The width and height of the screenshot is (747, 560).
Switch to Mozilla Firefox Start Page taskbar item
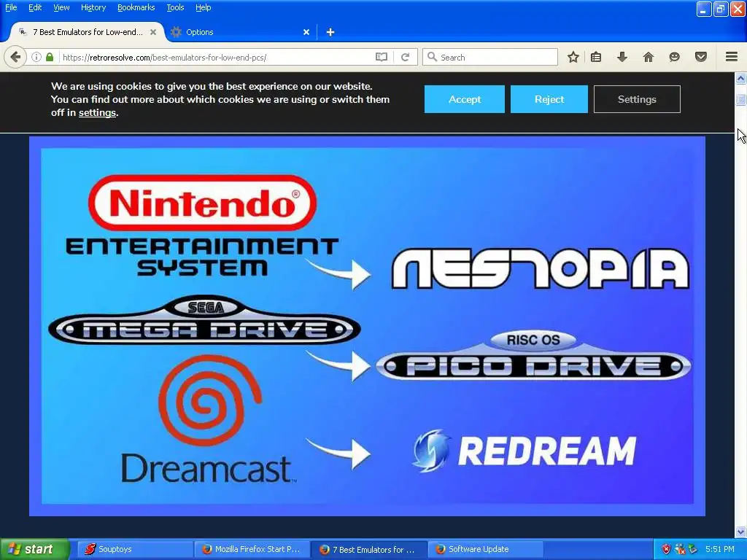(x=252, y=549)
